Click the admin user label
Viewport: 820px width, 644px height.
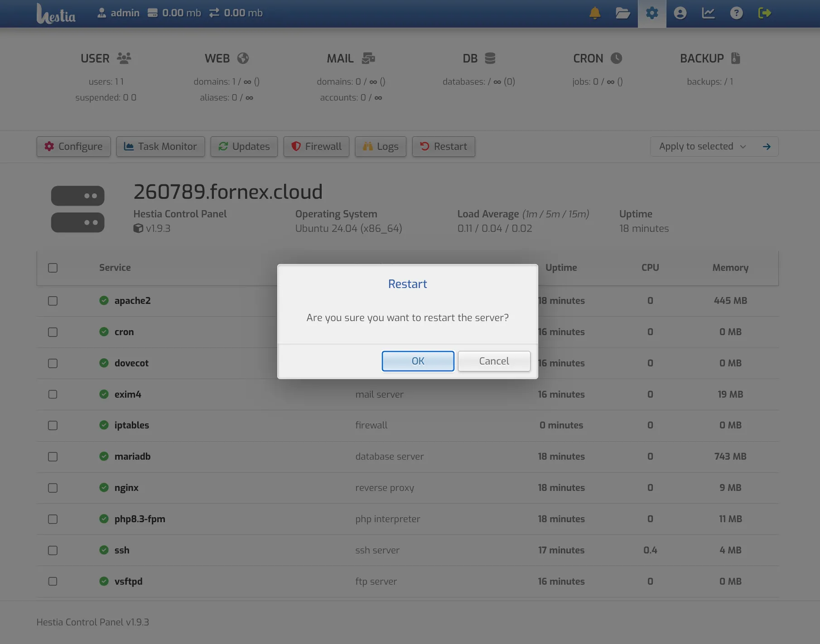pos(118,13)
